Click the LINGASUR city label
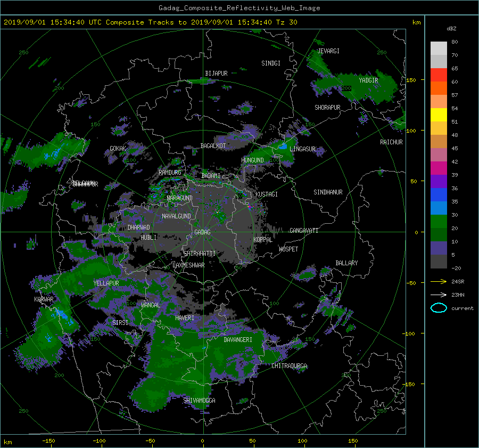This screenshot has height=448, width=479. coord(302,149)
